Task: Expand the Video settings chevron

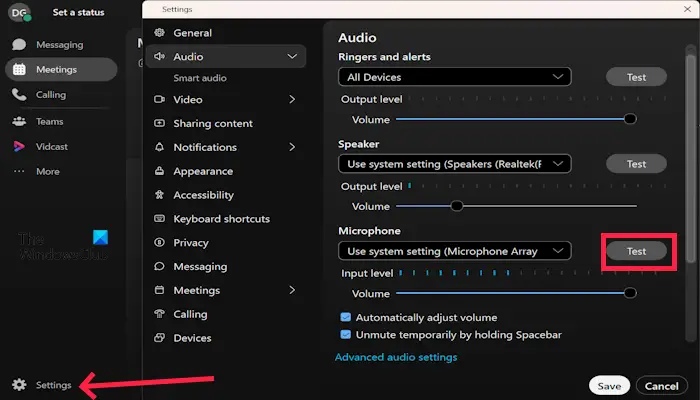Action: pos(292,99)
